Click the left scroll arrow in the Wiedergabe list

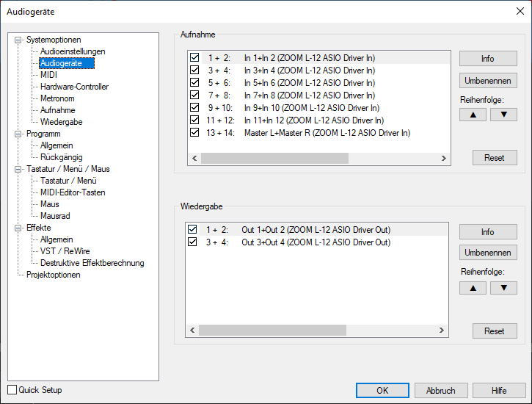click(x=192, y=331)
